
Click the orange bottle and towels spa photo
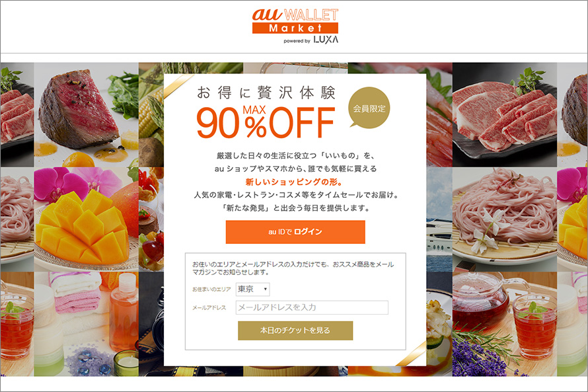point(87,324)
